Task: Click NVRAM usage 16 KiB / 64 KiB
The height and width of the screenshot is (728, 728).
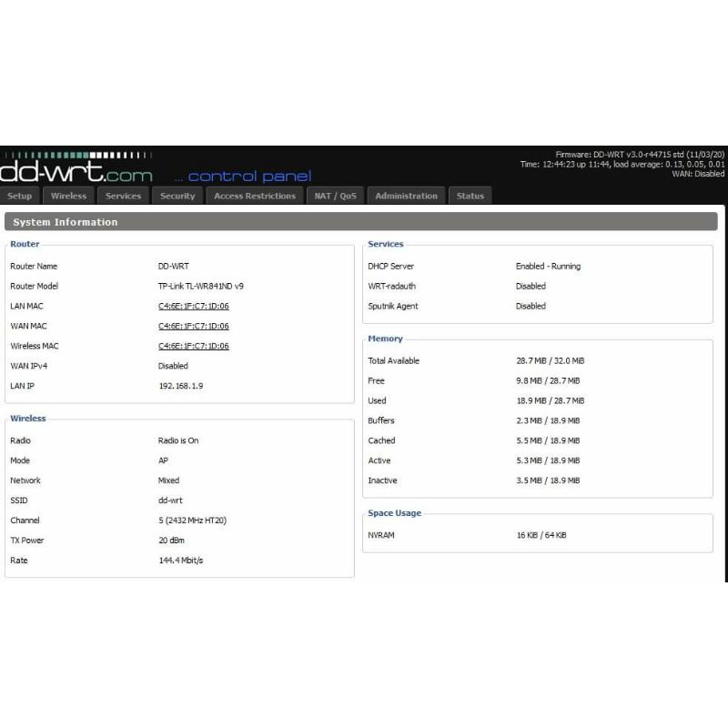Action: [x=541, y=535]
